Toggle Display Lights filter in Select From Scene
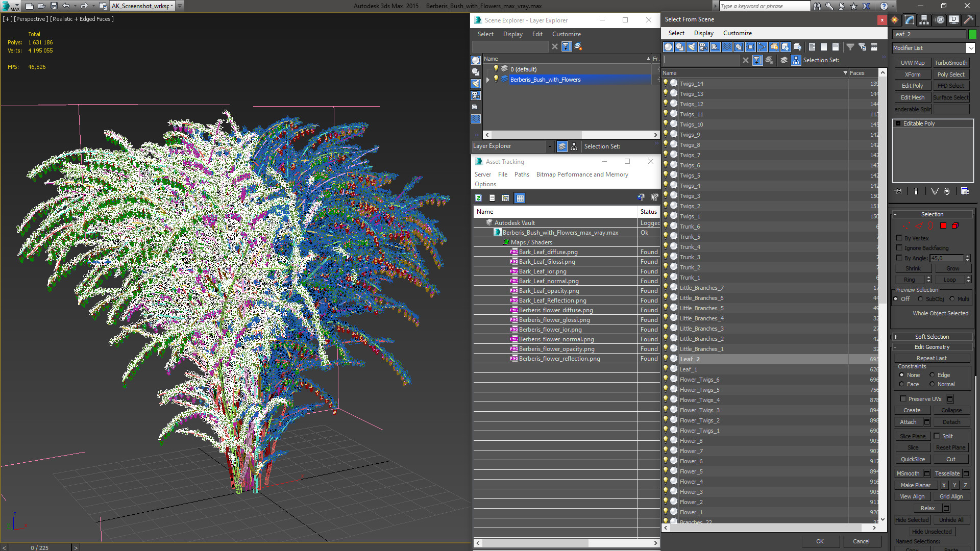This screenshot has width=980, height=551. pyautogui.click(x=692, y=47)
